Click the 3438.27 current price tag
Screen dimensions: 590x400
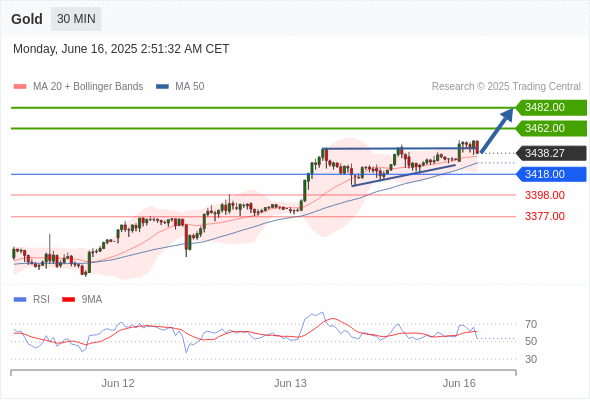551,153
